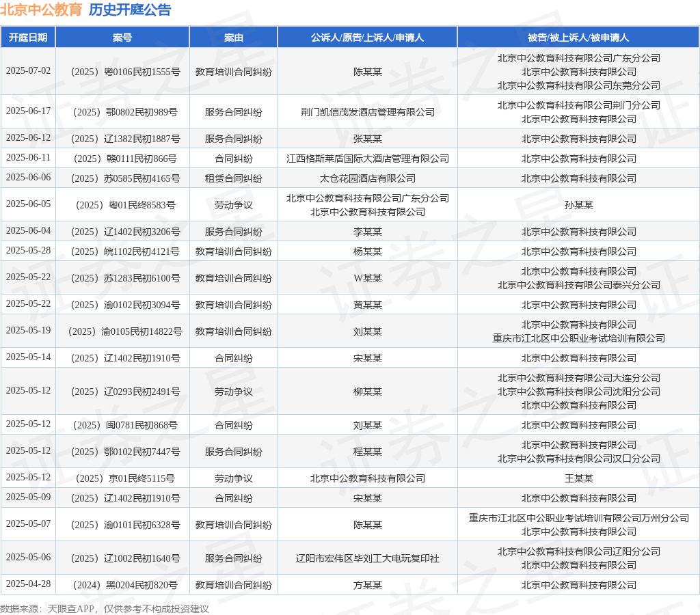Select the date 2025-05-06
Screen dimensions: 700x615
pos(28,557)
